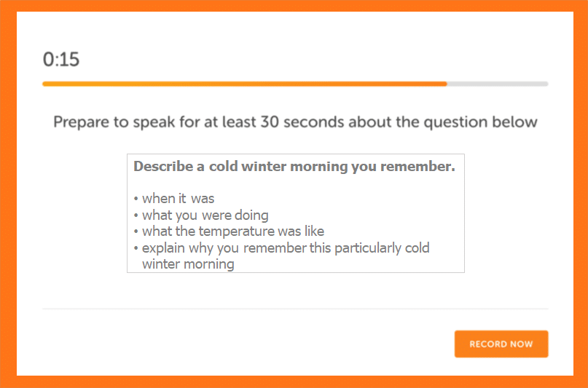Click the 'explain why you remember' bullet line

[x=286, y=248]
